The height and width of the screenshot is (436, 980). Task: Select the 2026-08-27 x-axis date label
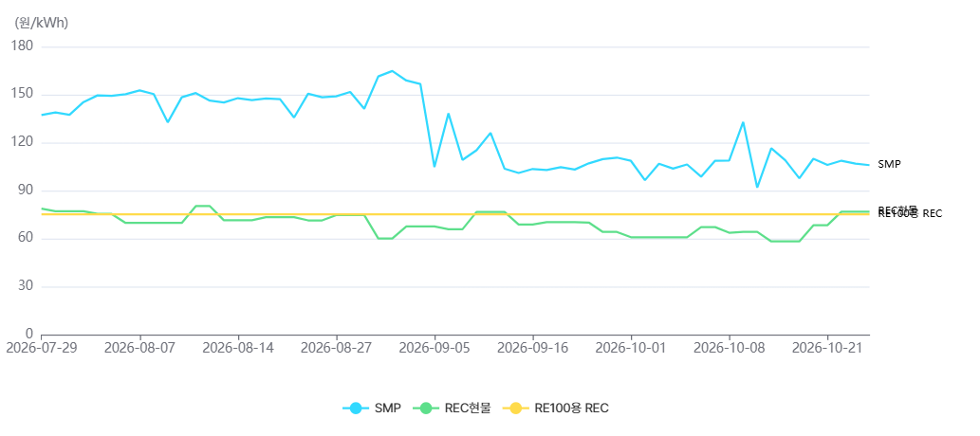point(336,347)
